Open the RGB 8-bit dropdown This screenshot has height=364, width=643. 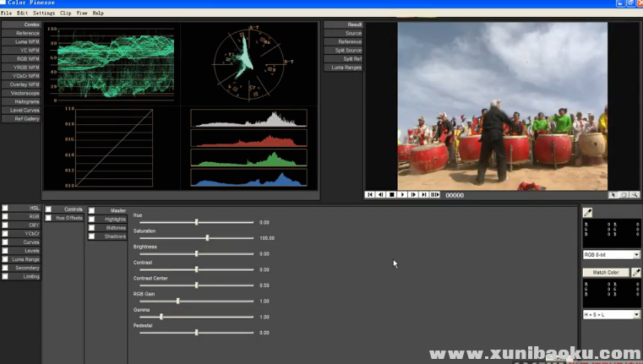coord(612,254)
